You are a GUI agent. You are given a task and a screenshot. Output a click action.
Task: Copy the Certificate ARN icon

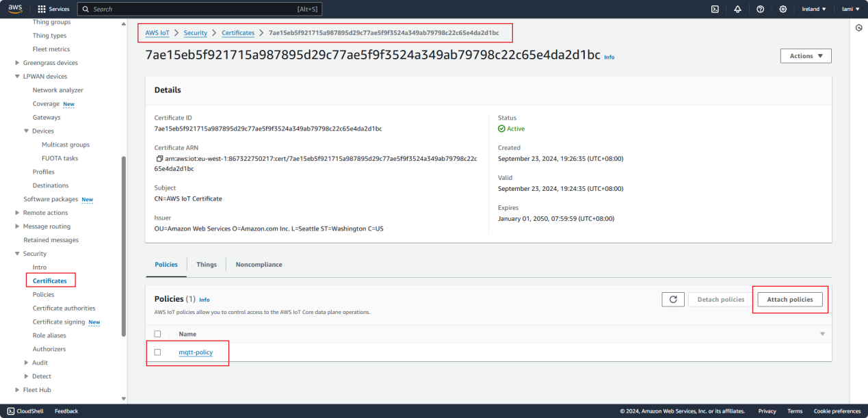coord(159,158)
